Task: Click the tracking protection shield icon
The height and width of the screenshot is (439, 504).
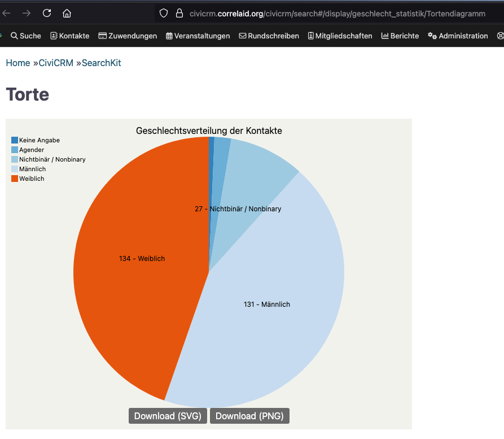Action: [163, 13]
